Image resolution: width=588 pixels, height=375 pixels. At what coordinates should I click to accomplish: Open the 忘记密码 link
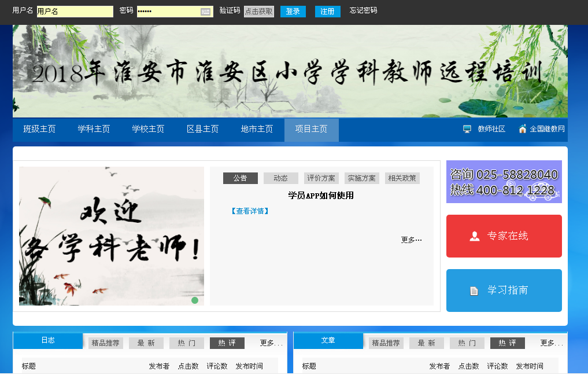pos(363,10)
